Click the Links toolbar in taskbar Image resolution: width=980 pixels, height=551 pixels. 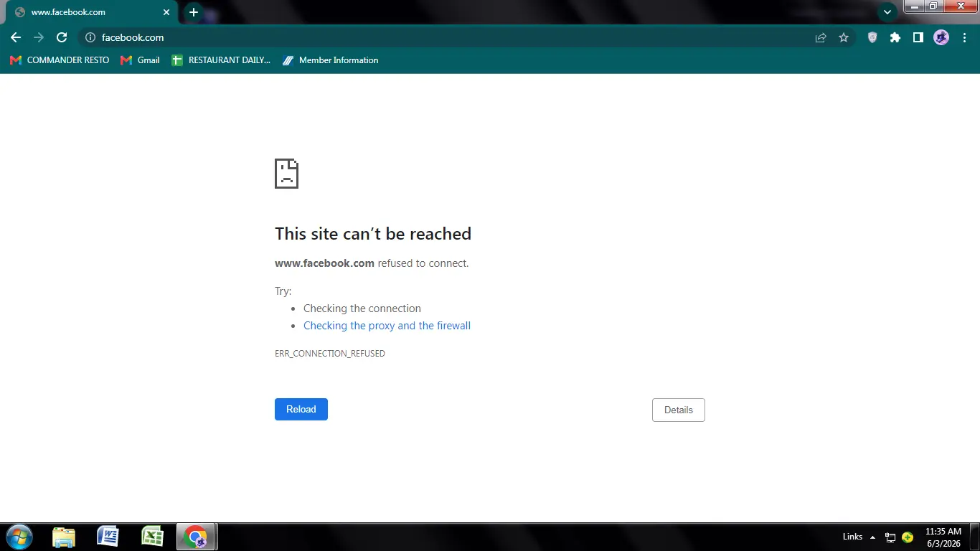(852, 537)
